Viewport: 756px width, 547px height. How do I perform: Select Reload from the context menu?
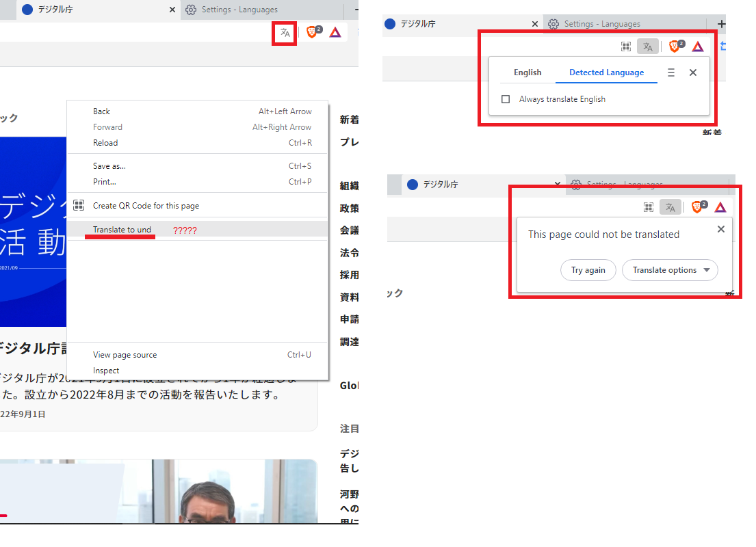point(105,142)
